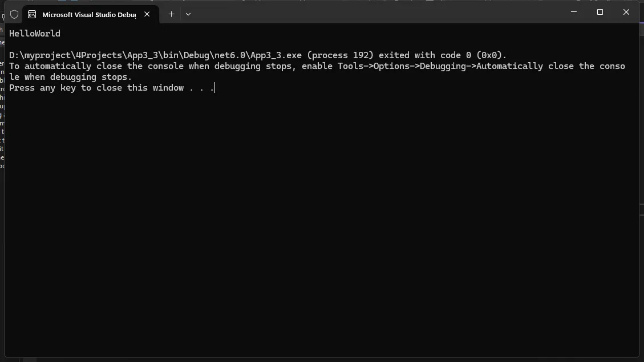Click the blank black terminal area below output
Image resolution: width=644 pixels, height=362 pixels.
pos(322,226)
